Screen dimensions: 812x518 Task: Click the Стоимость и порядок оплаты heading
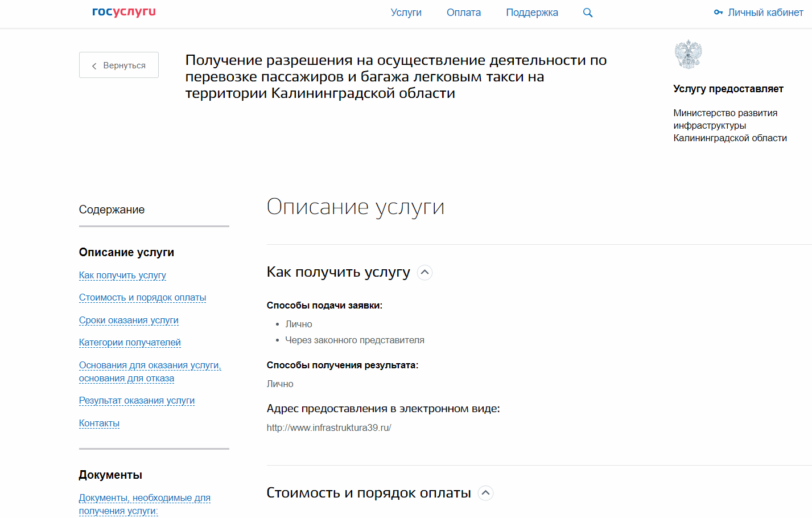pos(369,493)
